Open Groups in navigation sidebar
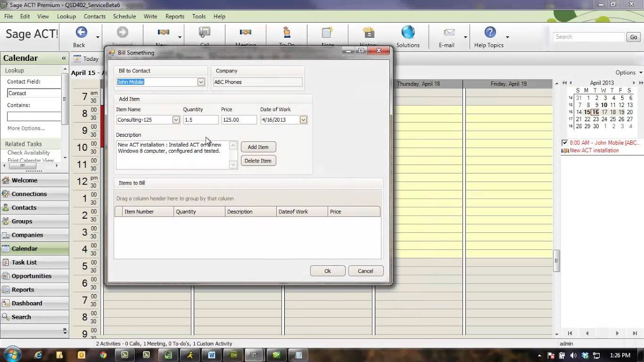Viewport: 644px width, 362px height. (34, 221)
